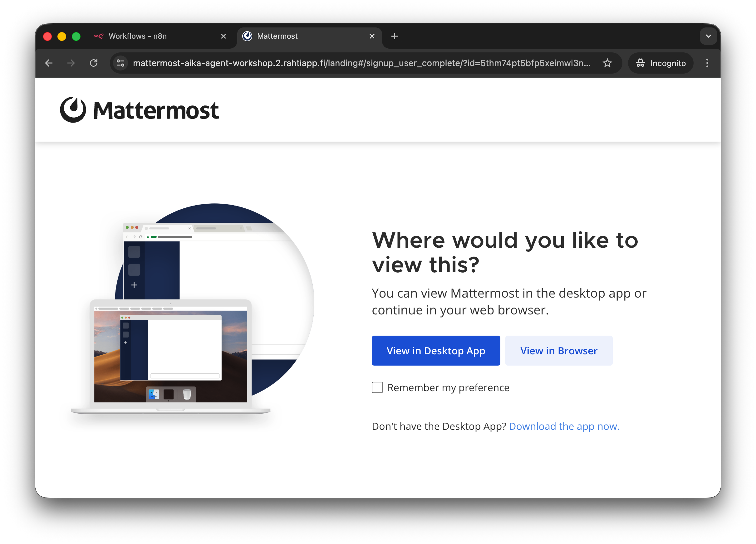Close the Workflows - n8n tab

click(x=223, y=36)
